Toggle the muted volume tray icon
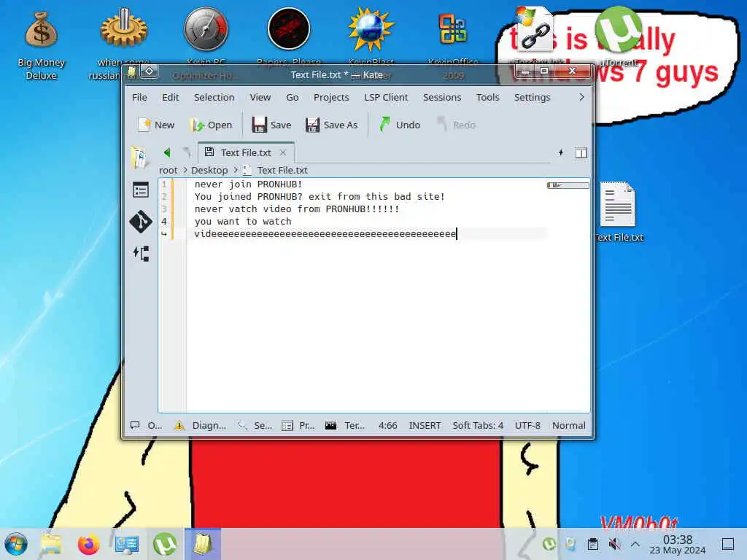This screenshot has width=747, height=560. coord(614,544)
